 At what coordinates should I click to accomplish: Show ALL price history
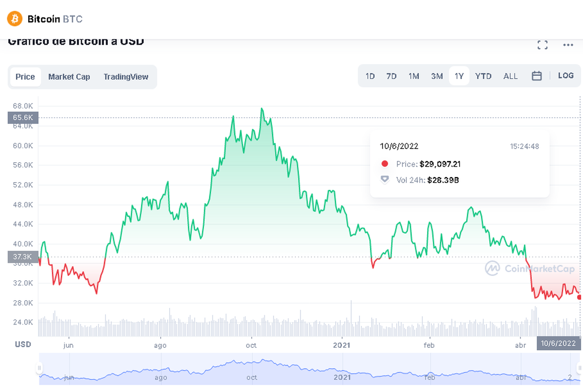coord(511,76)
